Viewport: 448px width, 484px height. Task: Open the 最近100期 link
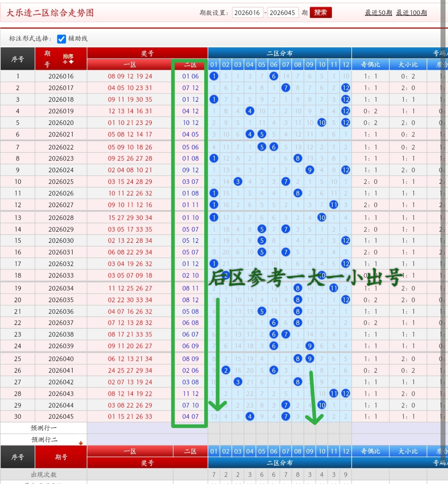[411, 13]
